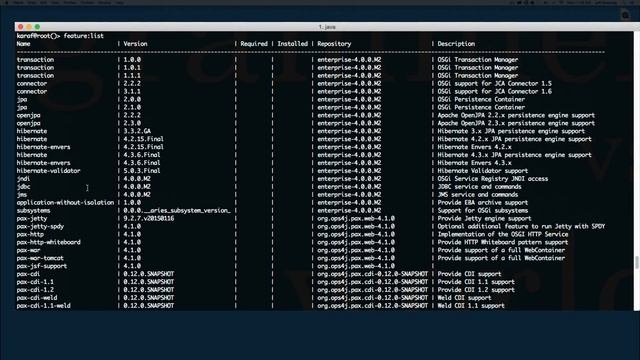Screen dimensions: 640x360
Task: Click openjpa version '2.3.0'
Action: tap(132, 123)
